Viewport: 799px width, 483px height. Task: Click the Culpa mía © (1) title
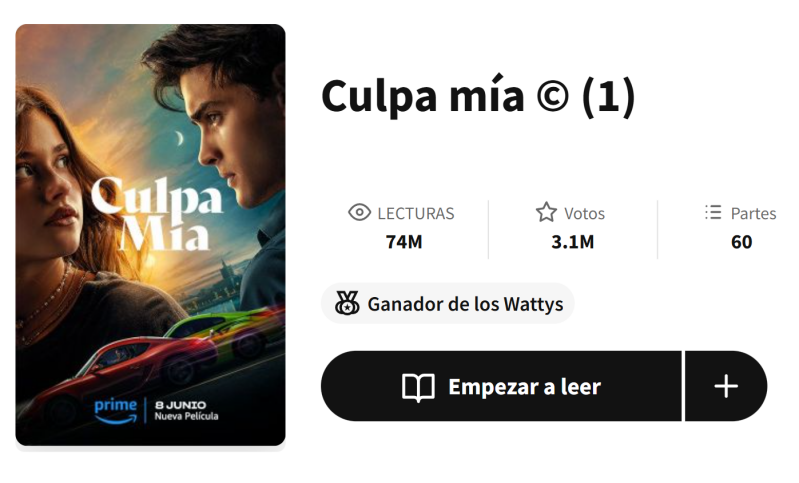pos(478,96)
